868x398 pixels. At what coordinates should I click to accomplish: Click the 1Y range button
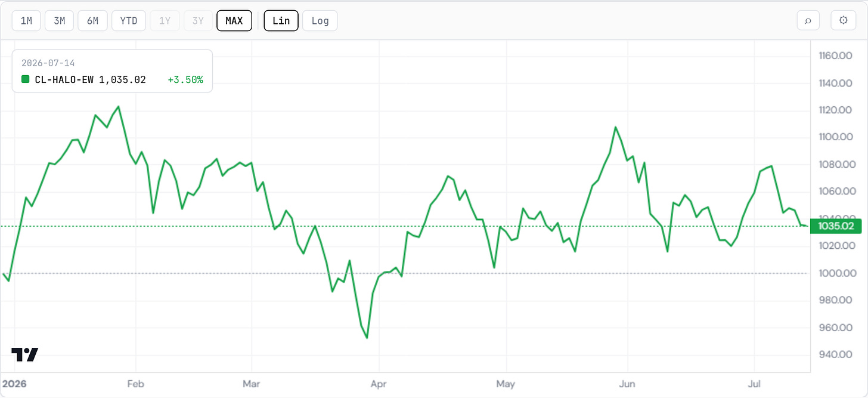tap(165, 21)
